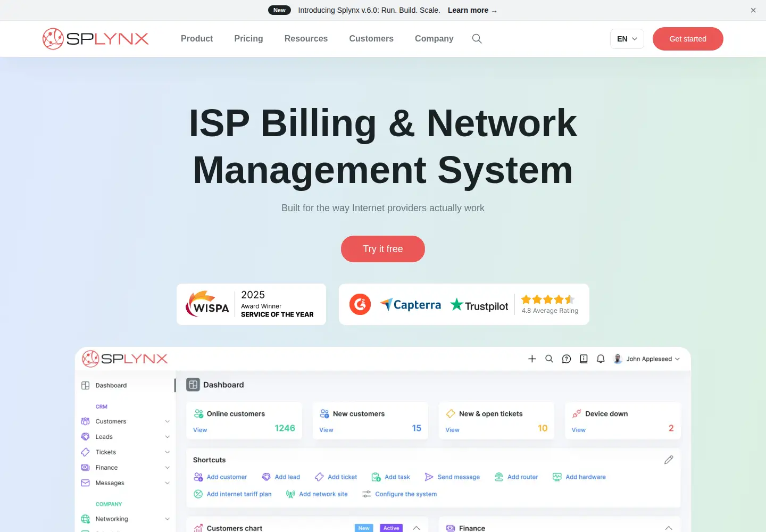Open the help question-mark icon
Image resolution: width=766 pixels, height=532 pixels.
point(567,359)
